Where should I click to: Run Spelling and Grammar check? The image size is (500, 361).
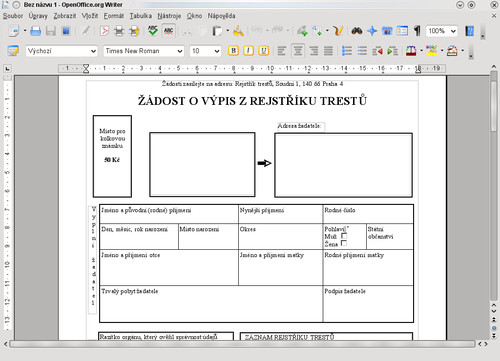pyautogui.click(x=153, y=31)
